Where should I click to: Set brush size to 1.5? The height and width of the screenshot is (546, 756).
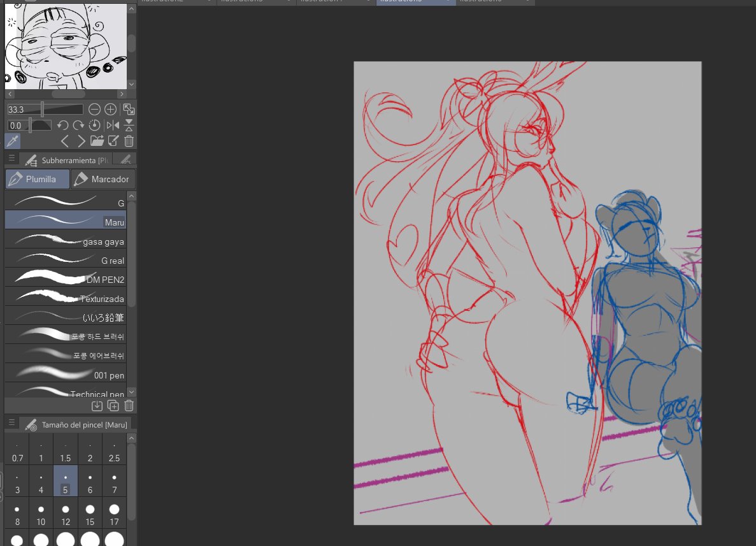tap(66, 449)
